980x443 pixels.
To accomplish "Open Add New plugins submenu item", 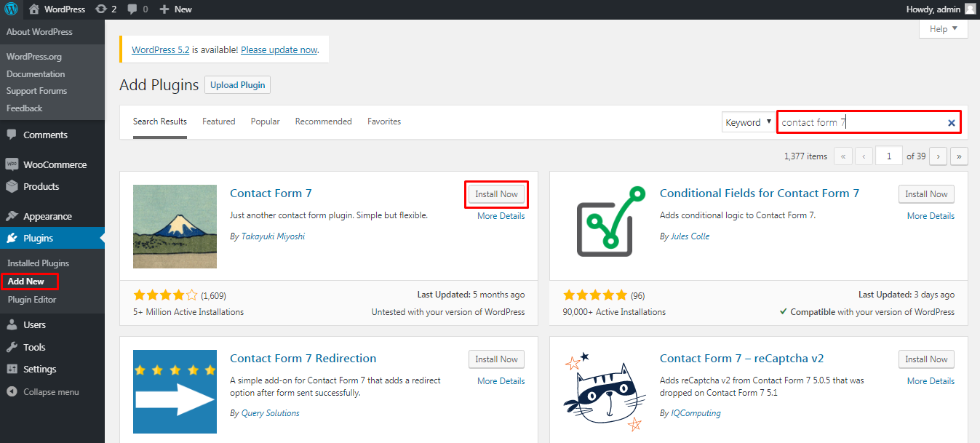I will coord(26,282).
